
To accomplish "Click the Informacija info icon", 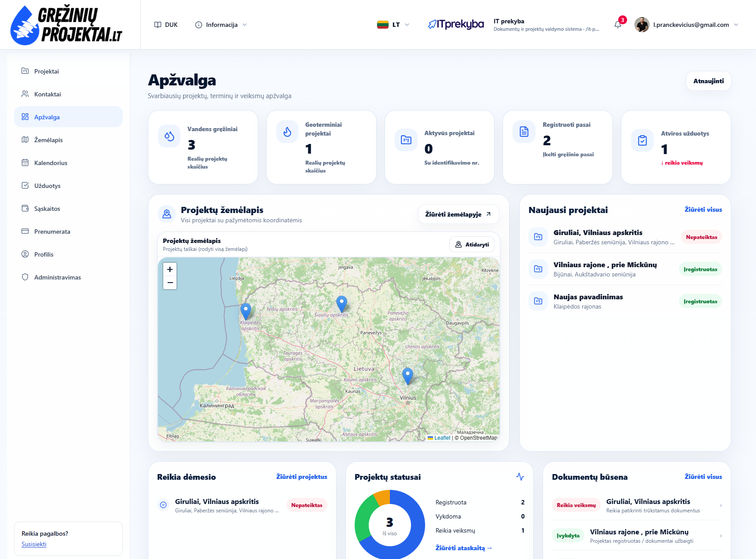I will (198, 25).
